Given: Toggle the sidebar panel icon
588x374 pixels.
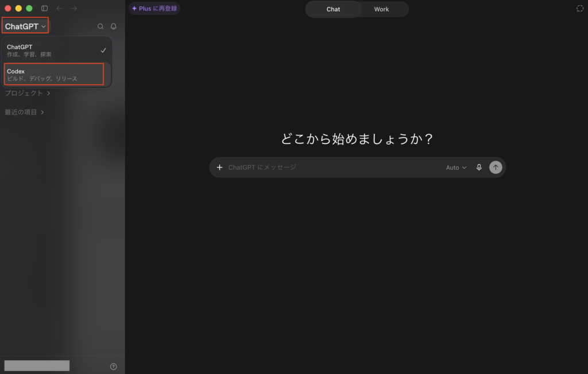Looking at the screenshot, I should pos(44,8).
